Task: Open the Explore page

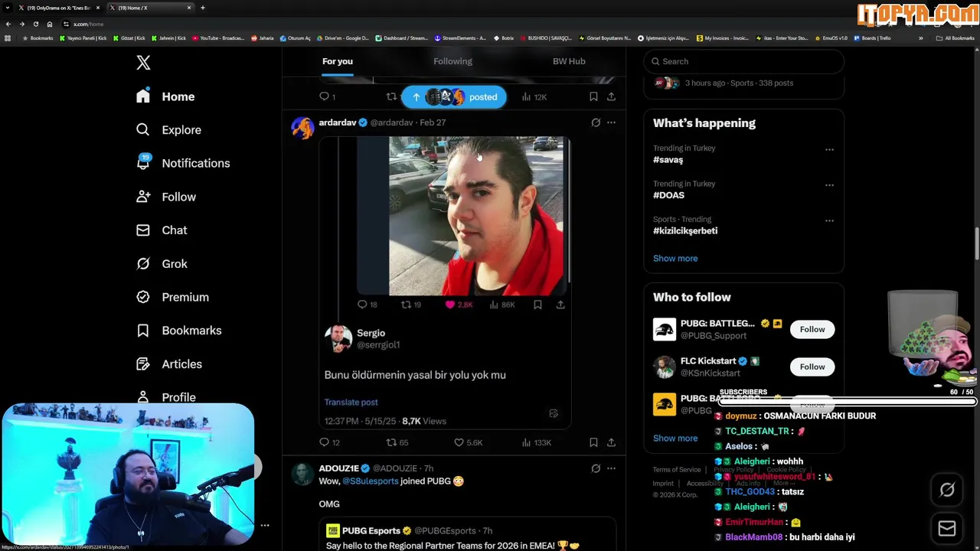Action: (168, 130)
